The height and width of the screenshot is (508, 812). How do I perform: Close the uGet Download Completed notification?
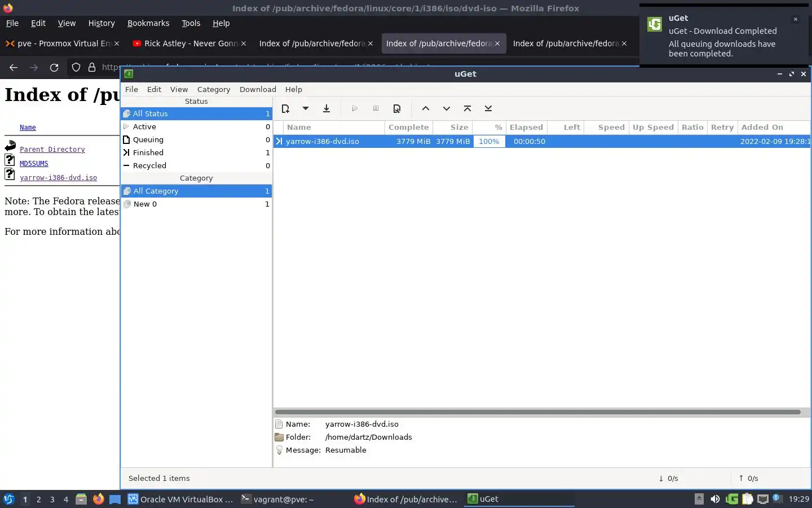point(796,19)
